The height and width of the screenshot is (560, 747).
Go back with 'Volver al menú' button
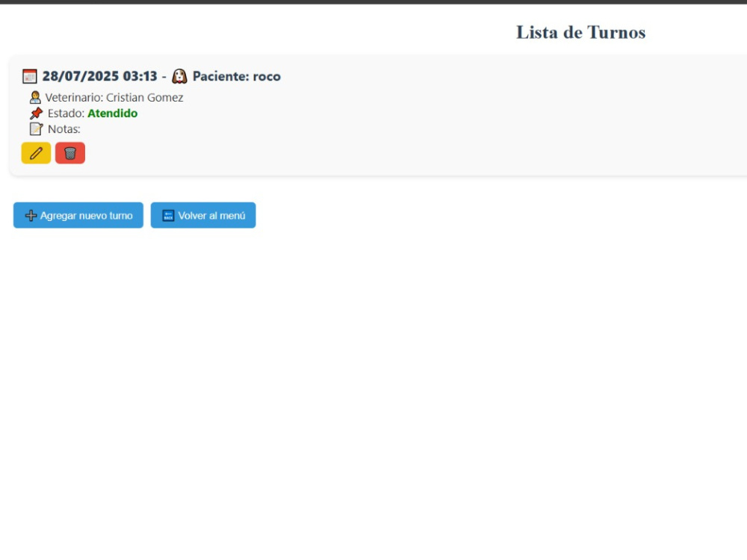[x=203, y=215]
